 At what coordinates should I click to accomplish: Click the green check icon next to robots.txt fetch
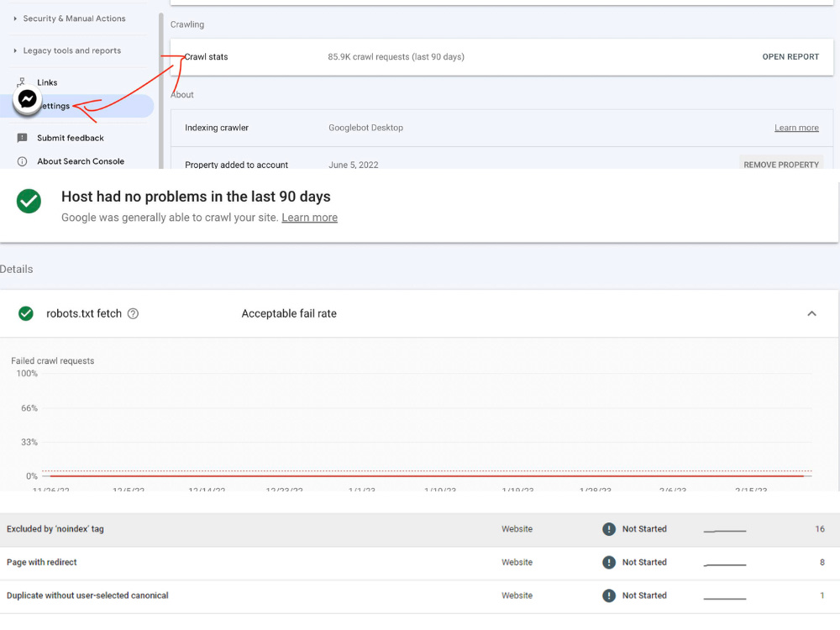tap(25, 313)
